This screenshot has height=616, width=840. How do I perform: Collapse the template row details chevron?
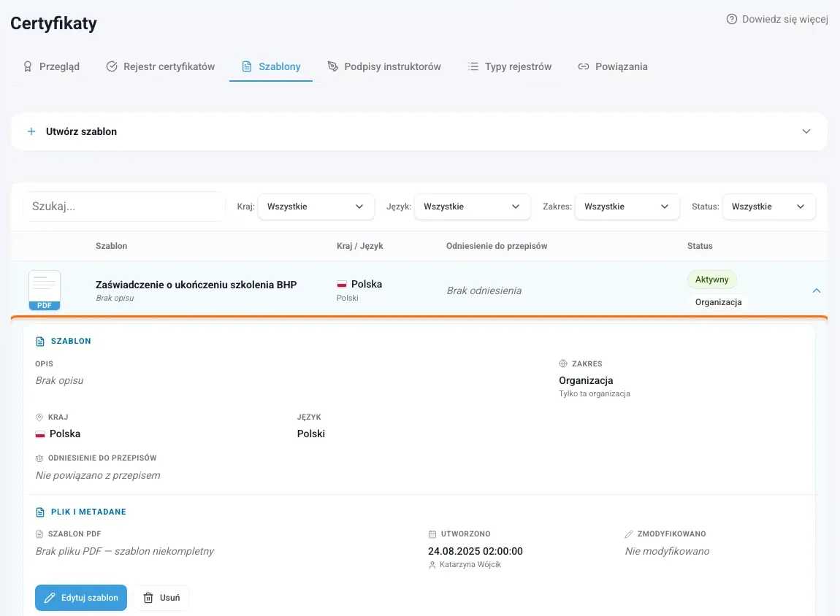tap(816, 290)
